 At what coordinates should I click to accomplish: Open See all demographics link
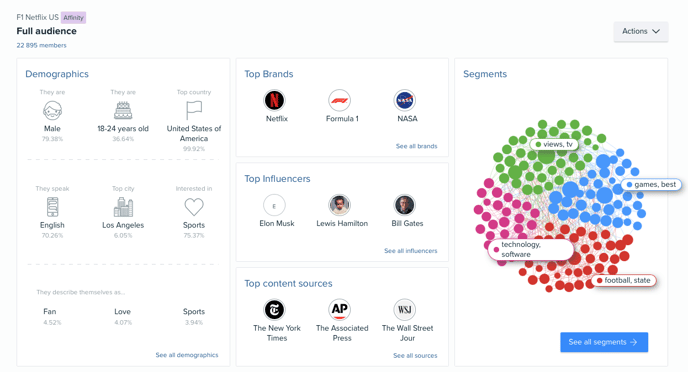pyautogui.click(x=187, y=355)
